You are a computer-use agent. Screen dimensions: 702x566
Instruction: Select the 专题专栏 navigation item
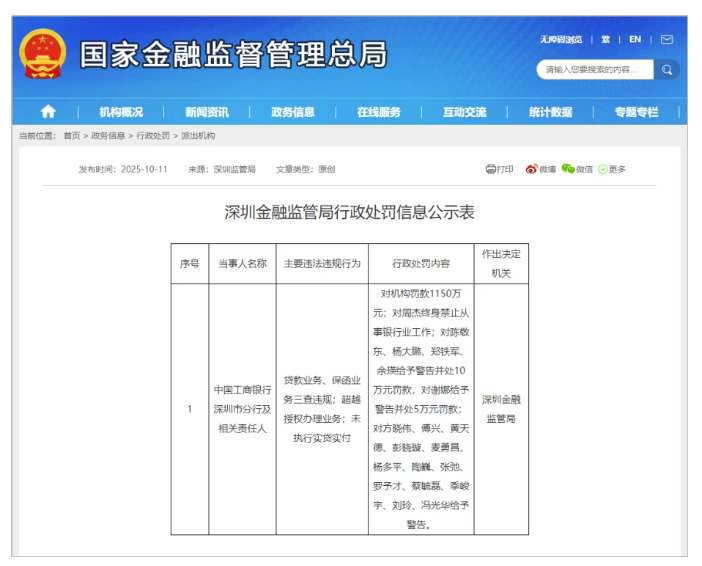(637, 112)
